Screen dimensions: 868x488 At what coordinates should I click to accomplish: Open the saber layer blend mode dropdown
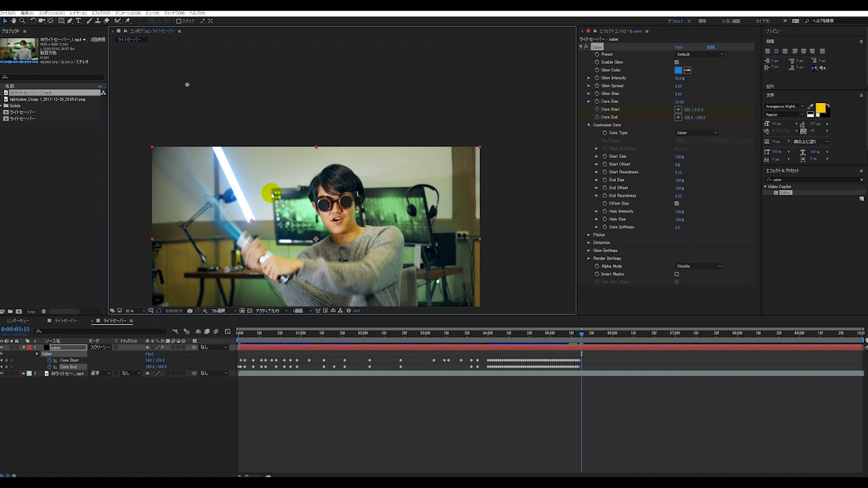click(100, 347)
